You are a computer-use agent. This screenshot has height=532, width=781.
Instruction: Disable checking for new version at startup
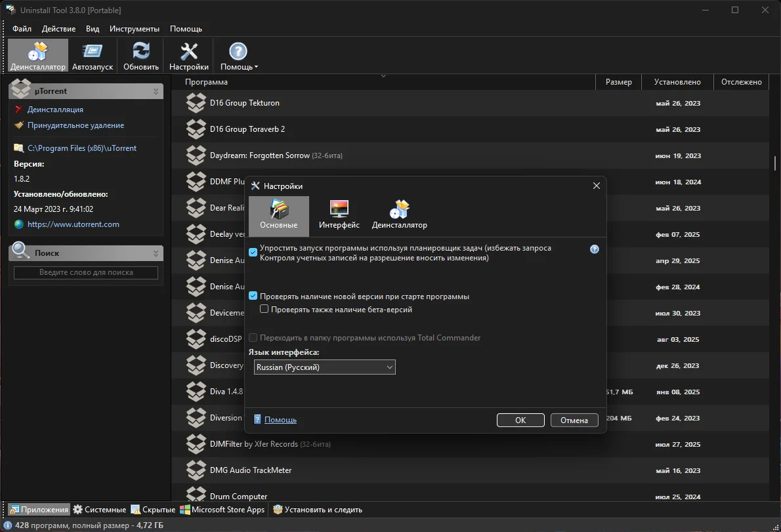pyautogui.click(x=253, y=297)
